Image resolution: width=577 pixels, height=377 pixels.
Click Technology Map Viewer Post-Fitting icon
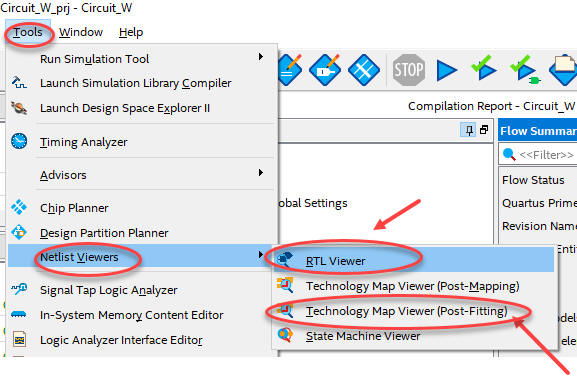click(x=285, y=311)
